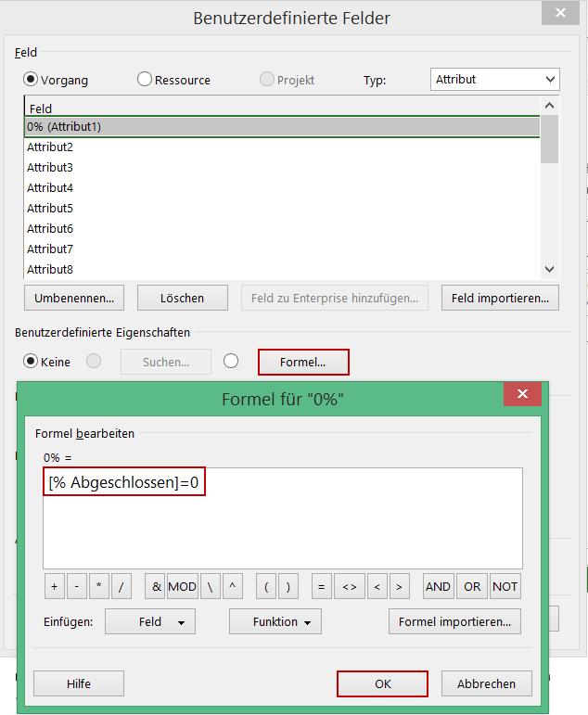
Task: Click the MOD operator button
Action: [182, 586]
